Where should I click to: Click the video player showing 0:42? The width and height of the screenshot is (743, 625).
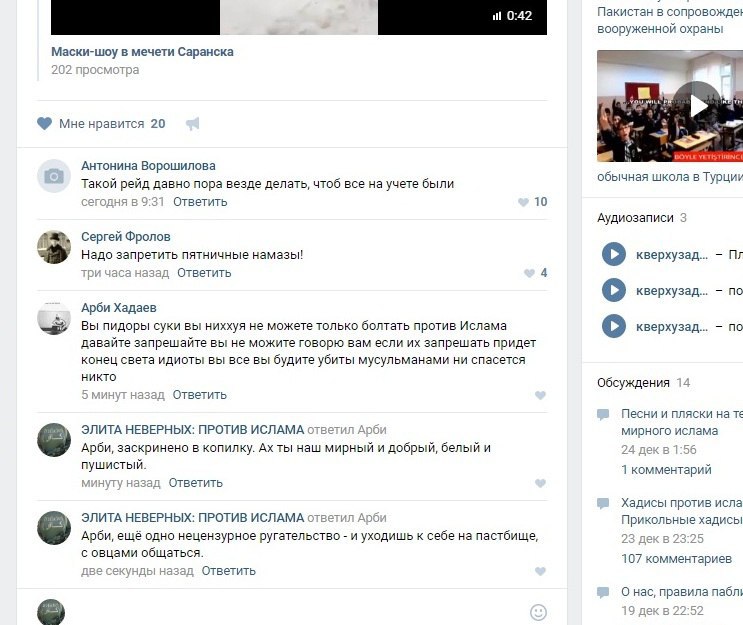click(299, 17)
